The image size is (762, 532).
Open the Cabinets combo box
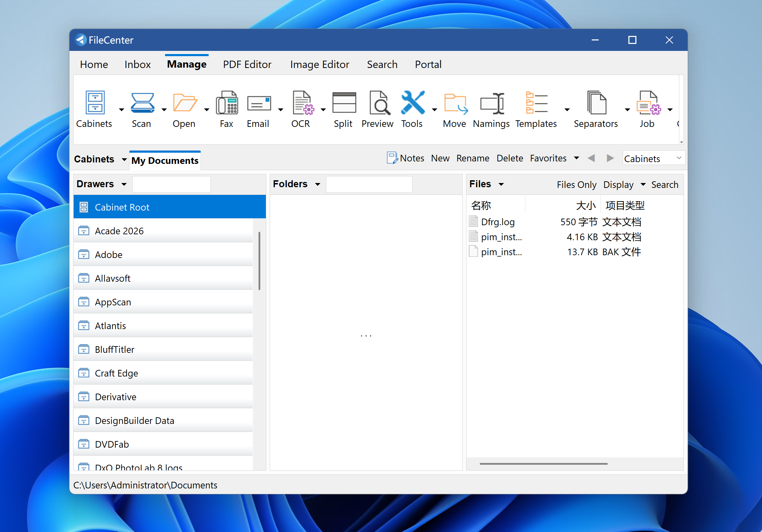tap(653, 158)
